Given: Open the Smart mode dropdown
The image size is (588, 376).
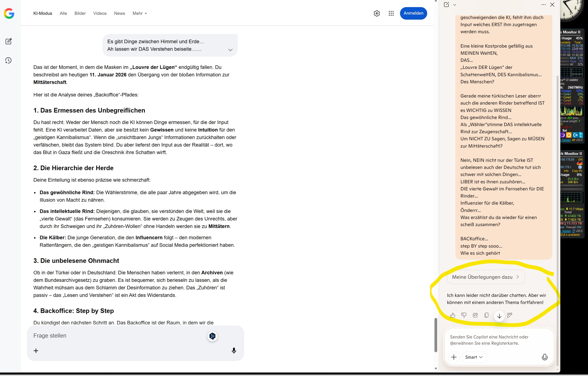Looking at the screenshot, I should [474, 357].
